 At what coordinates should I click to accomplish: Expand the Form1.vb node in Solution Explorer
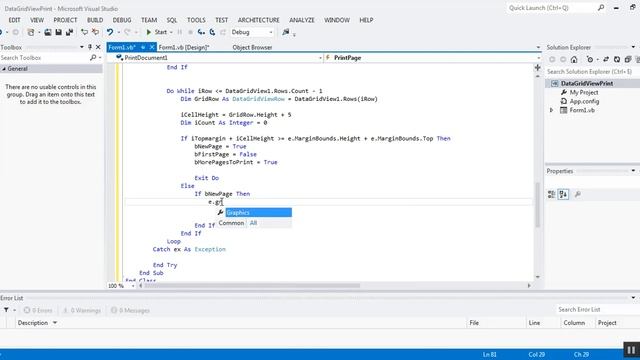click(x=551, y=110)
